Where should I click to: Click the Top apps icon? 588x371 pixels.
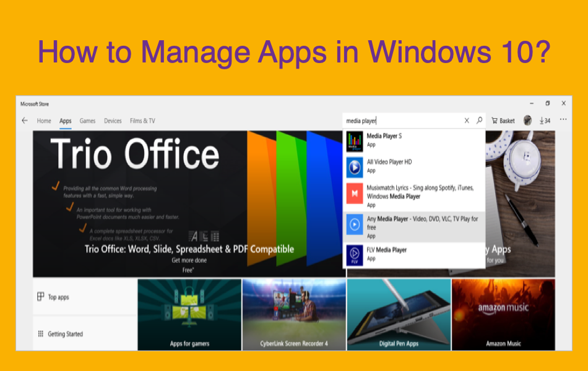click(40, 296)
